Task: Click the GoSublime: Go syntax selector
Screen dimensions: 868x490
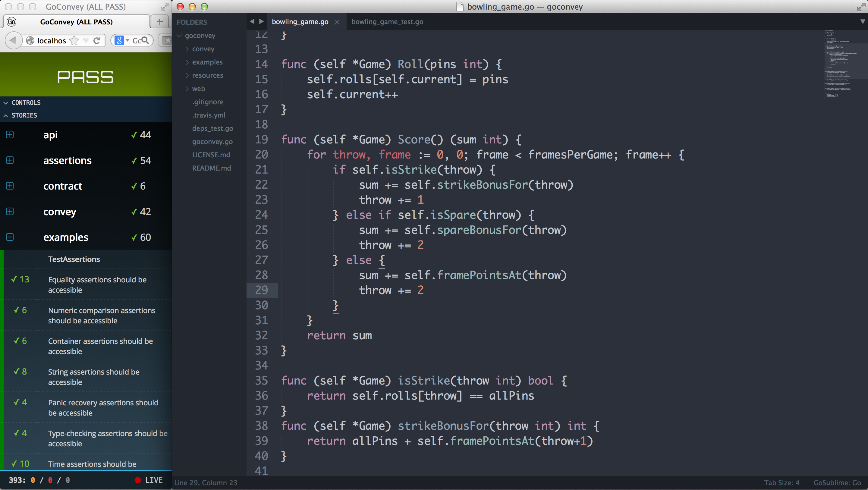Action: (837, 482)
